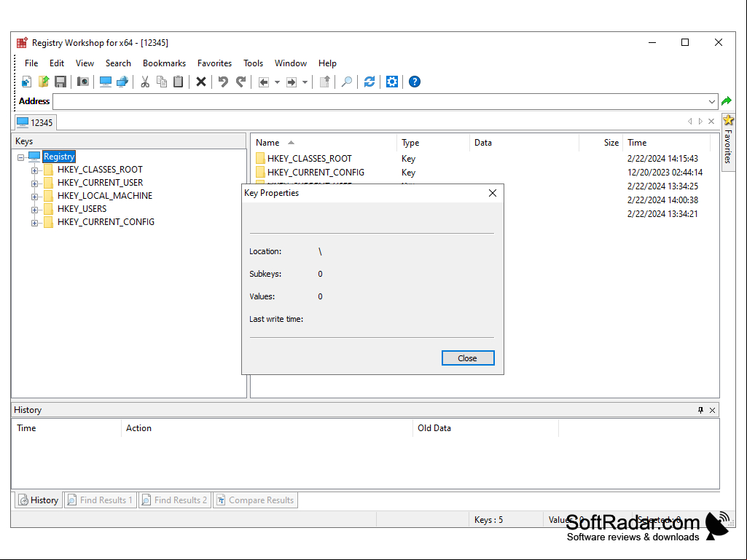
Task: Click the Back navigation arrow icon
Action: 263,82
